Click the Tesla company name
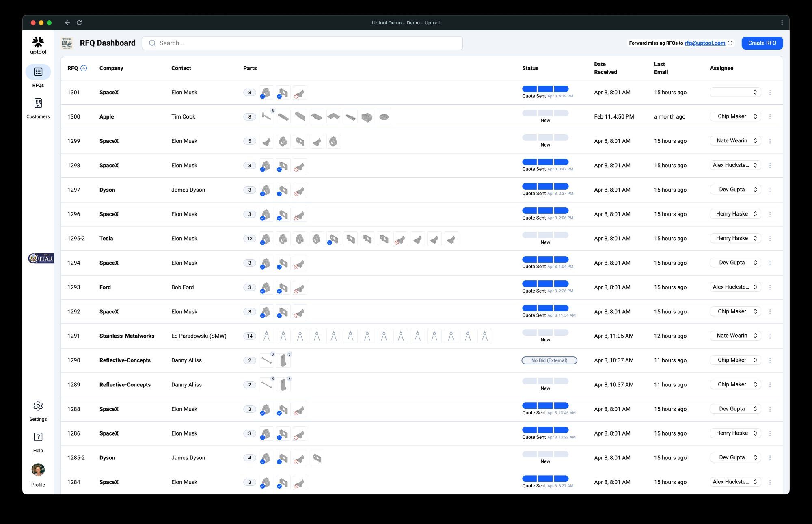Screen dimensions: 812x524 (x=106, y=239)
